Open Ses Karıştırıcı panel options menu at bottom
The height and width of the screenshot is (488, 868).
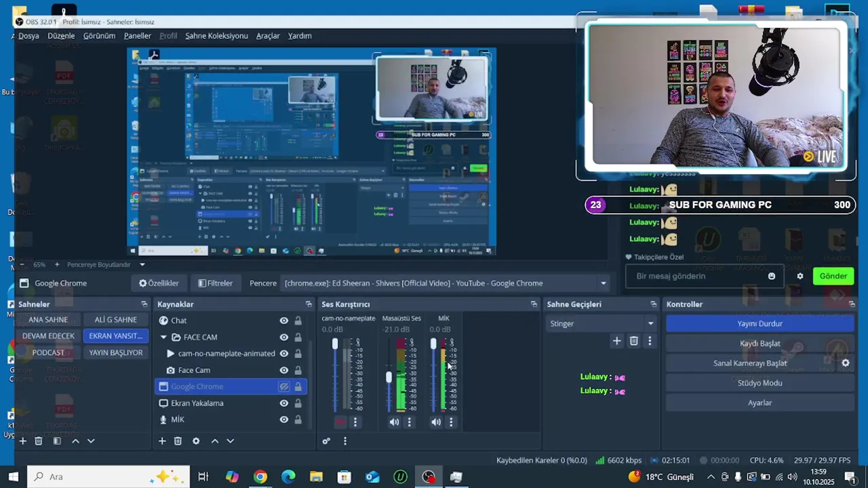click(x=344, y=441)
